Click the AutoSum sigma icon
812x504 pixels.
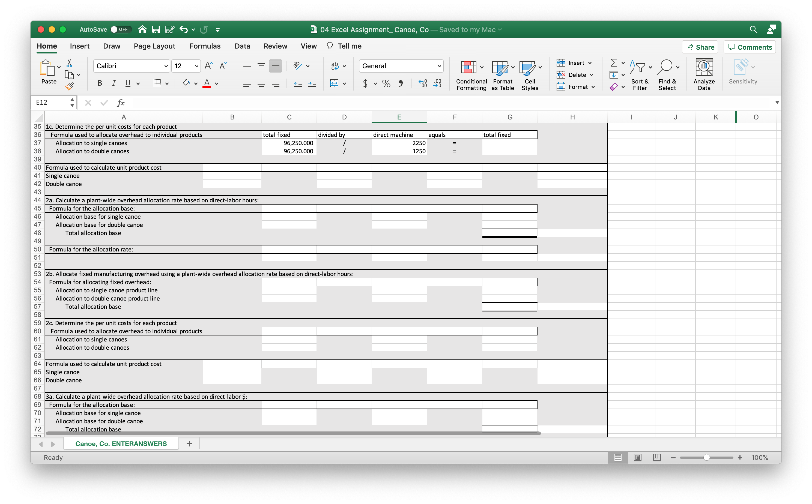[614, 63]
